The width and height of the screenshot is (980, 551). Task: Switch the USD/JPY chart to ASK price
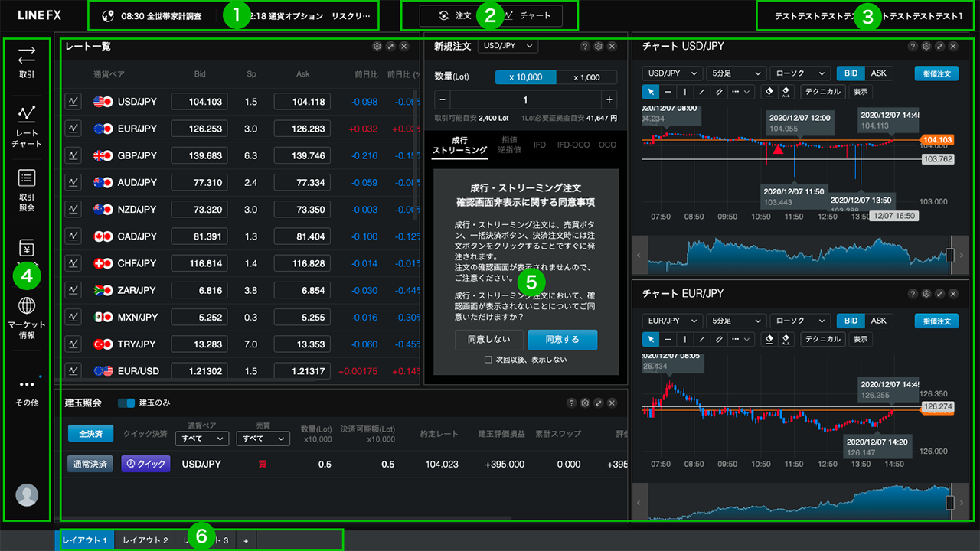(877, 73)
